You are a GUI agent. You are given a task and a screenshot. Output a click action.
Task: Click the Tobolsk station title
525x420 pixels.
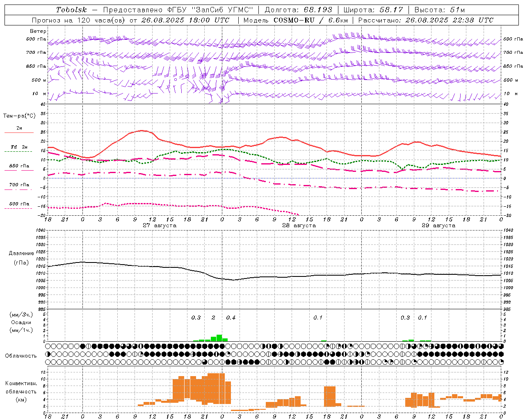click(x=72, y=10)
